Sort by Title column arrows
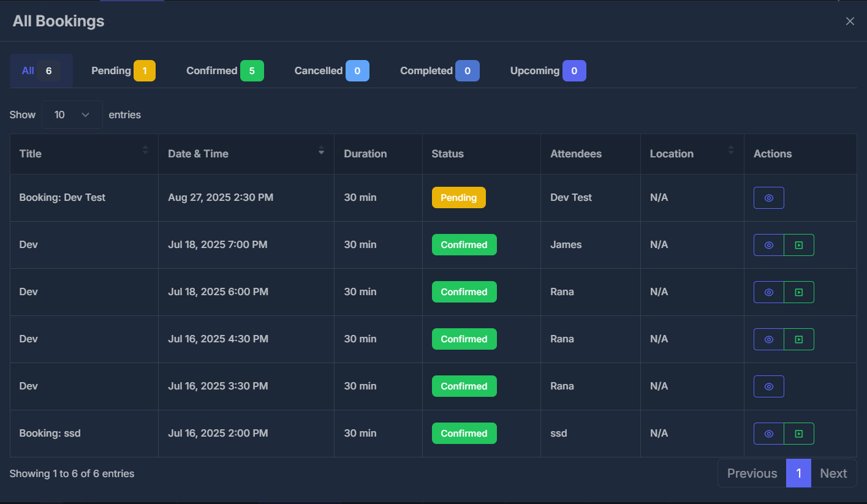This screenshot has height=504, width=867. (145, 149)
